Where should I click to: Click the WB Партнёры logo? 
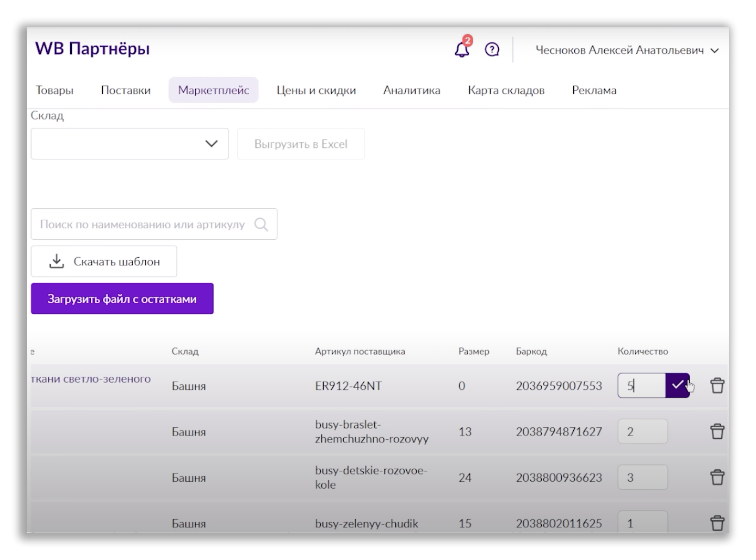point(92,48)
